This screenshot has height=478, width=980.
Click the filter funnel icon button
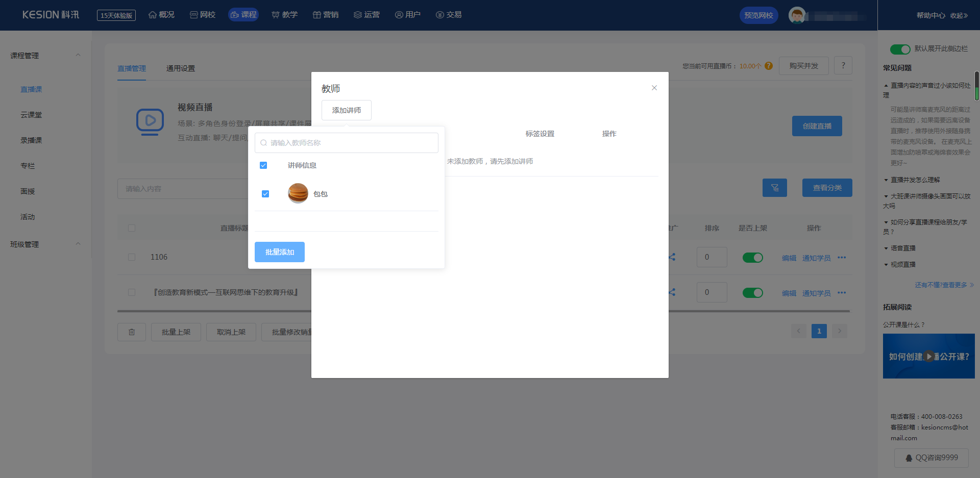point(774,188)
